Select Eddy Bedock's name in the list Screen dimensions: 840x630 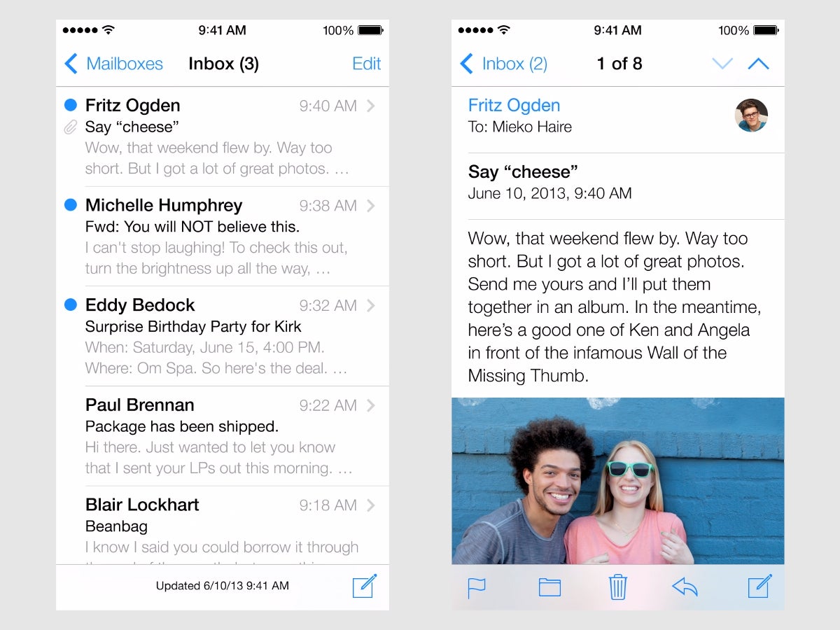pyautogui.click(x=140, y=305)
